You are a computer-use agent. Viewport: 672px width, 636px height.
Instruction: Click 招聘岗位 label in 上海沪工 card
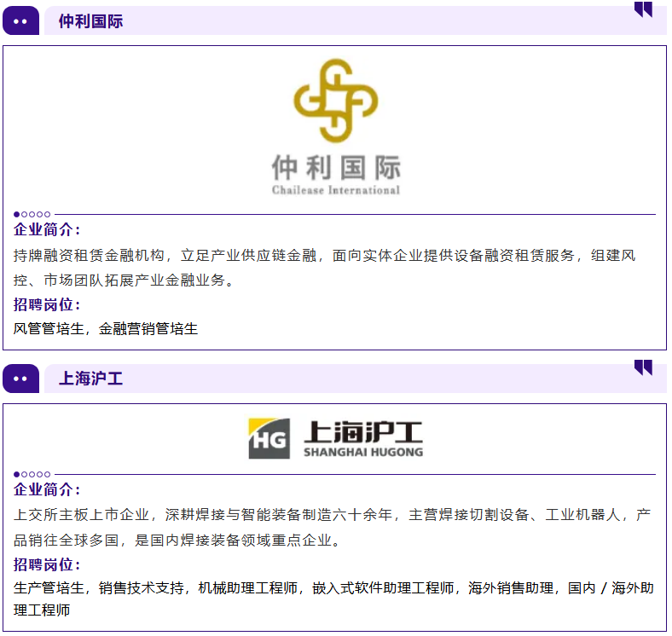(x=47, y=564)
